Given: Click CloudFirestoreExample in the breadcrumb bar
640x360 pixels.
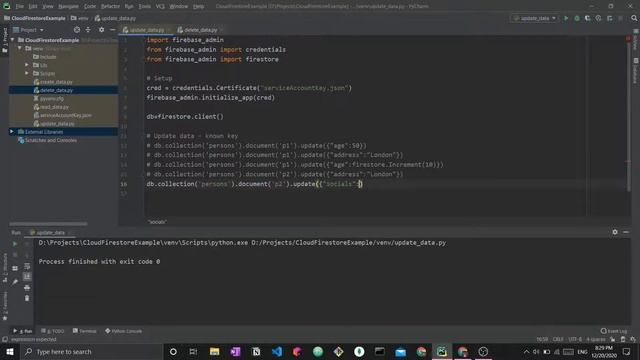Looking at the screenshot, I should (x=38, y=18).
